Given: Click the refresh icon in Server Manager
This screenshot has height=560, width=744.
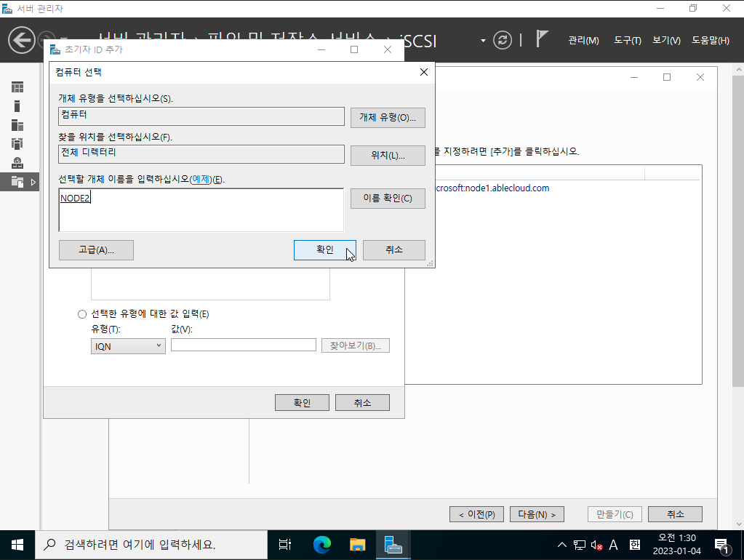Looking at the screenshot, I should pyautogui.click(x=503, y=40).
